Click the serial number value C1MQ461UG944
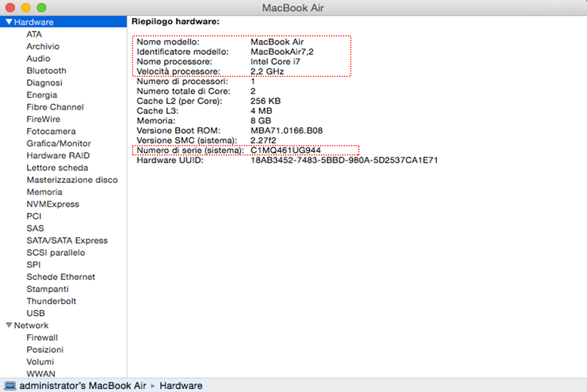Viewport: 587px width, 392px height. tap(285, 150)
